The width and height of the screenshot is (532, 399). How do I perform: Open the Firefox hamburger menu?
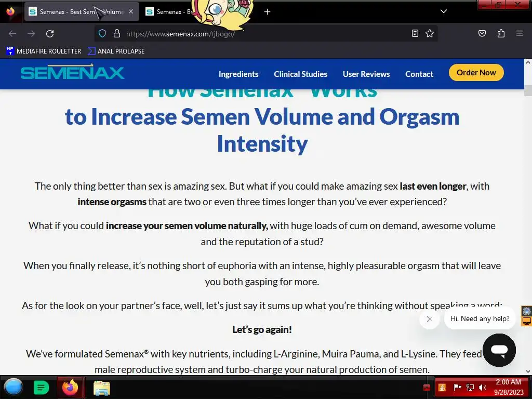coord(520,33)
